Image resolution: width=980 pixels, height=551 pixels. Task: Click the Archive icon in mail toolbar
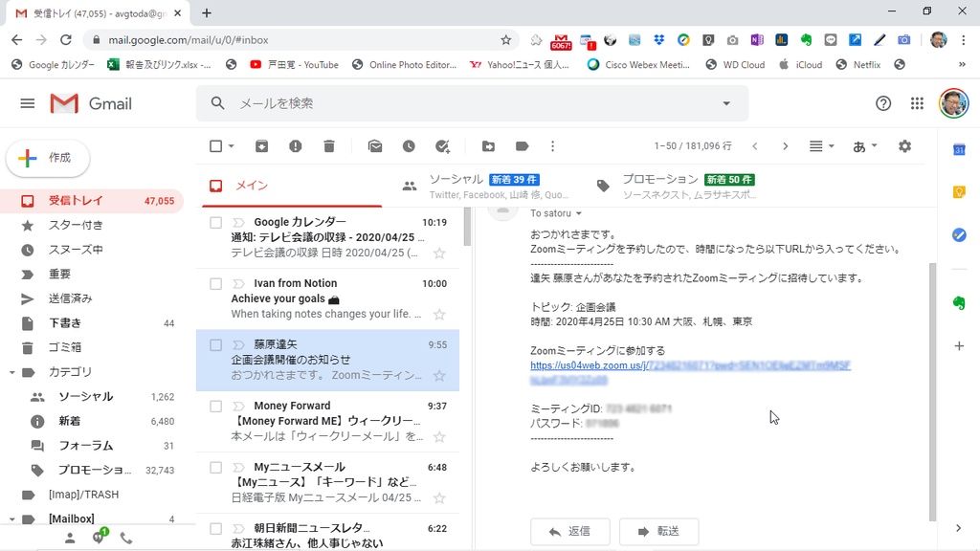[x=262, y=146]
